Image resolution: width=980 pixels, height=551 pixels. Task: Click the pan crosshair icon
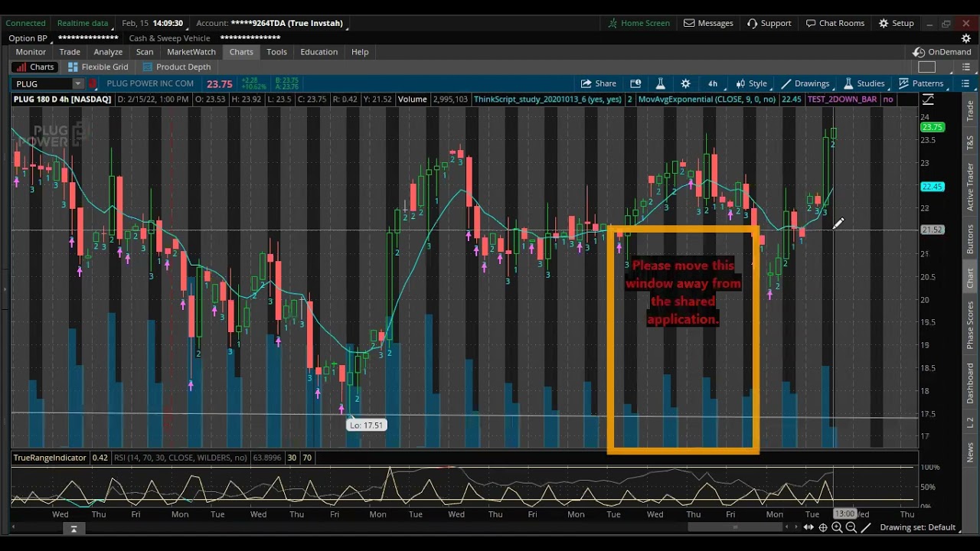coord(823,527)
